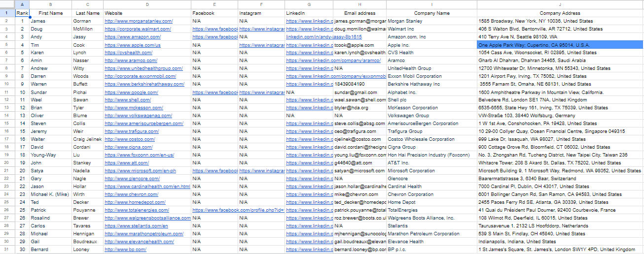
Task: Select the cell containing Sundar
Action: [50, 92]
